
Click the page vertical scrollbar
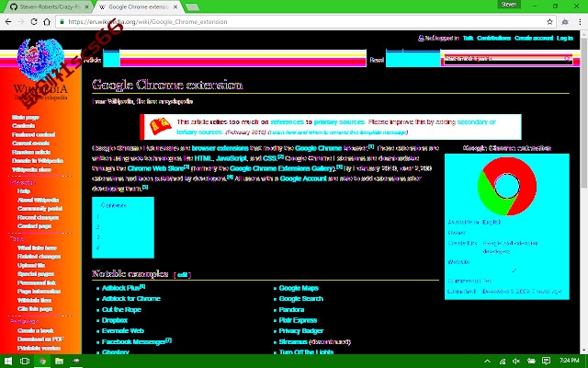coord(584,112)
